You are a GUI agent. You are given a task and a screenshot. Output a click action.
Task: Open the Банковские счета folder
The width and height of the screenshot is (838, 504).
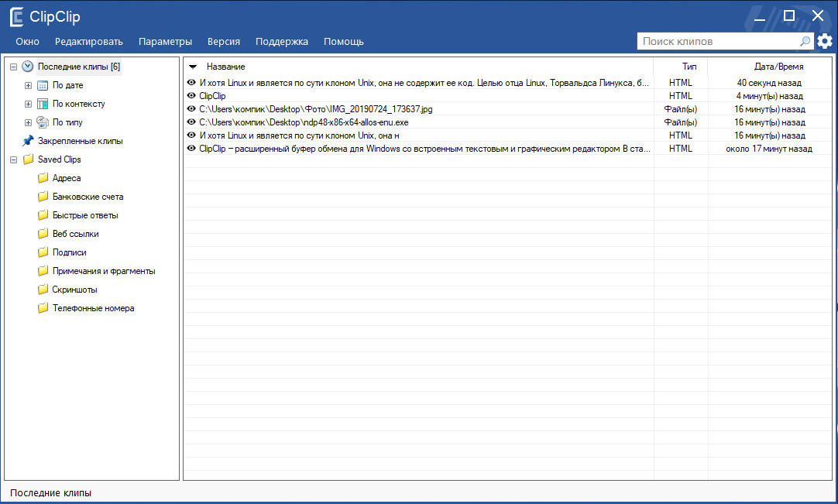pos(88,197)
